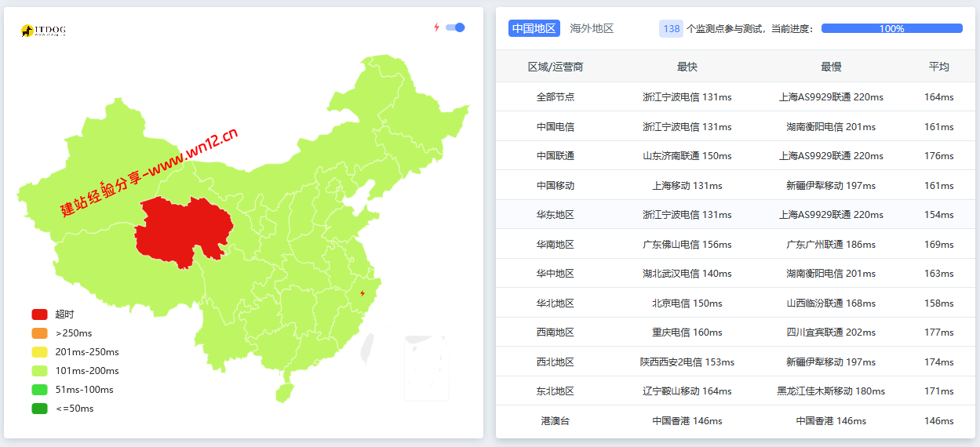Viewport: 980px width, 447px height.
Task: Click 广东佛山电信 156ms cell
Action: point(687,245)
